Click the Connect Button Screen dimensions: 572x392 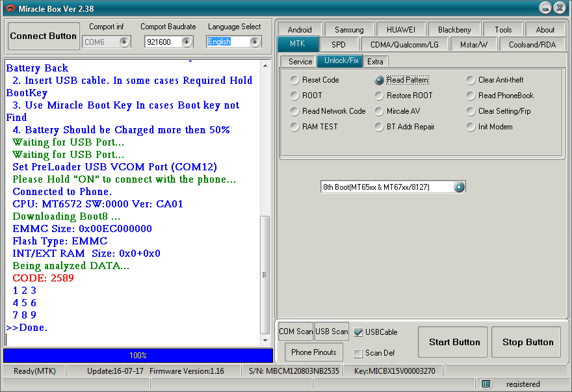(44, 36)
